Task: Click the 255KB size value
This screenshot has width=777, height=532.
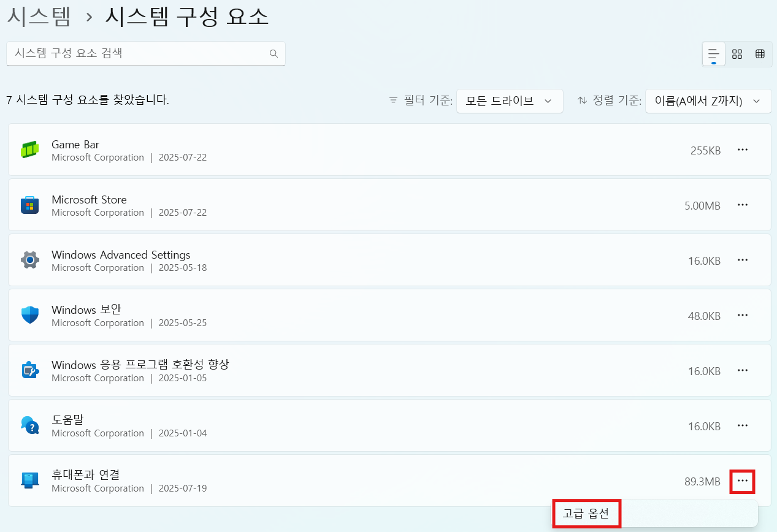Action: pyautogui.click(x=705, y=150)
